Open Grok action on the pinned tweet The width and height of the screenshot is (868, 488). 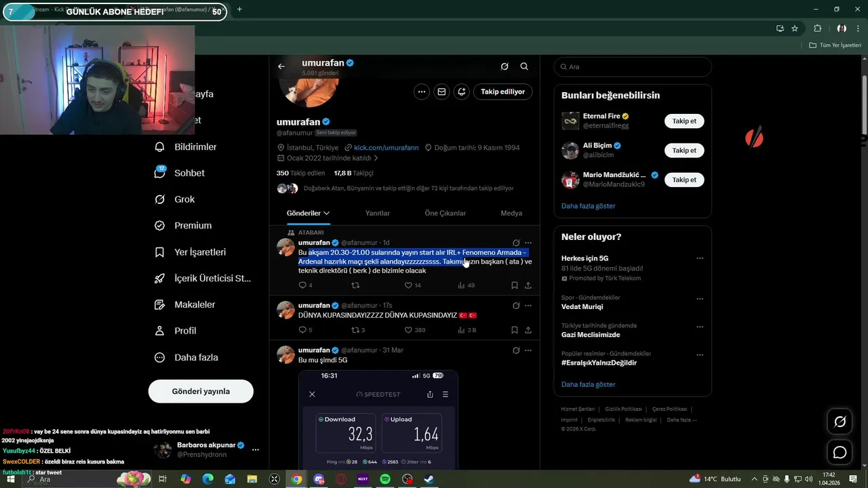[516, 243]
